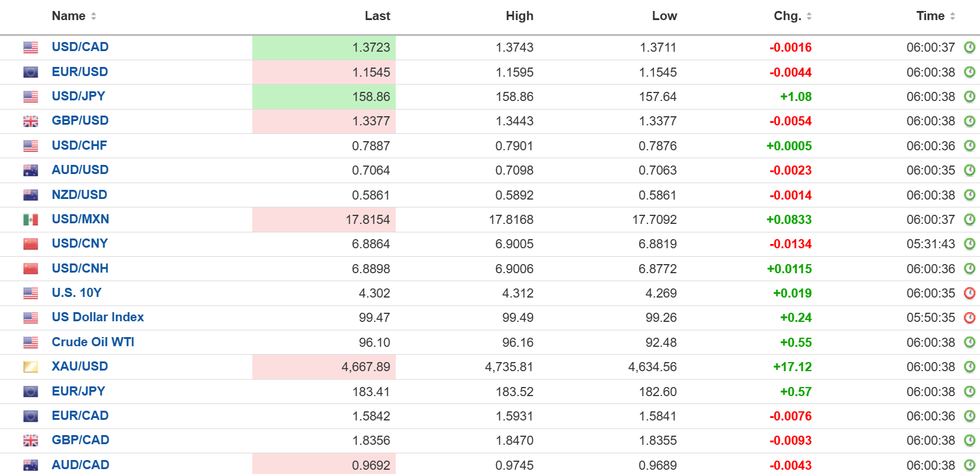Image resolution: width=980 pixels, height=474 pixels.
Task: Open the US Dollar Index link
Action: coord(98,317)
